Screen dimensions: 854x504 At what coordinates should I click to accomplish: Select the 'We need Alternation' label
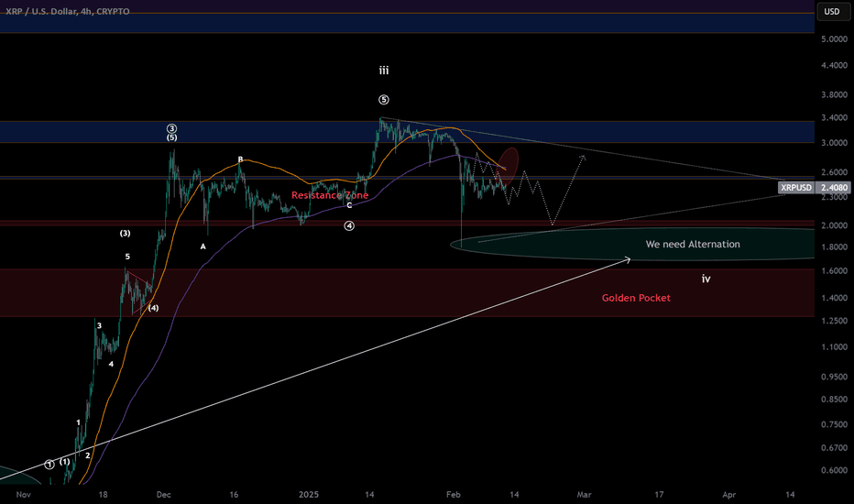pos(693,244)
